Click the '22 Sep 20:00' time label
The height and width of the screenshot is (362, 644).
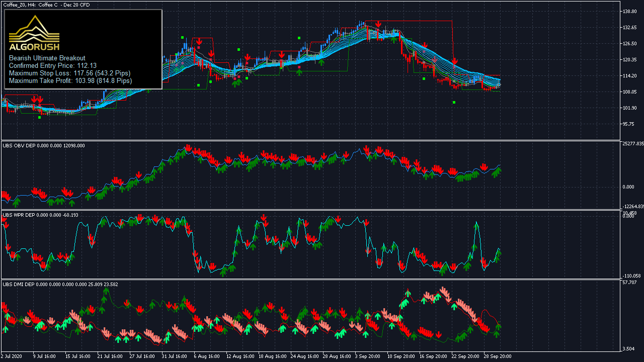coord(465,356)
